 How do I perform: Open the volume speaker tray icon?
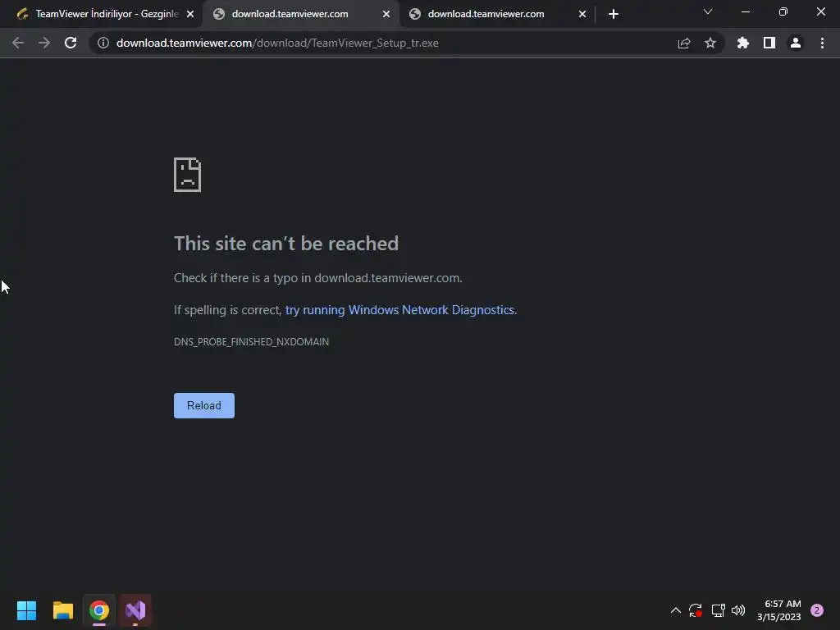738,610
